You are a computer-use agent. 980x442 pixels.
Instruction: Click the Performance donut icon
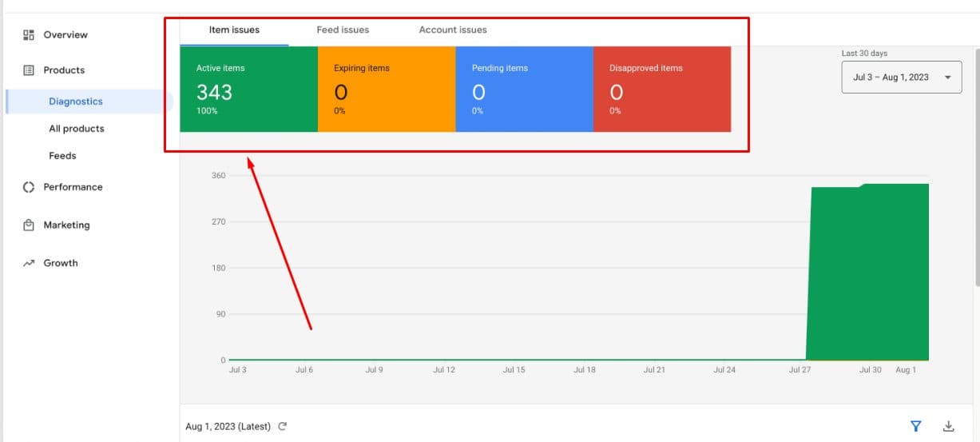point(29,187)
